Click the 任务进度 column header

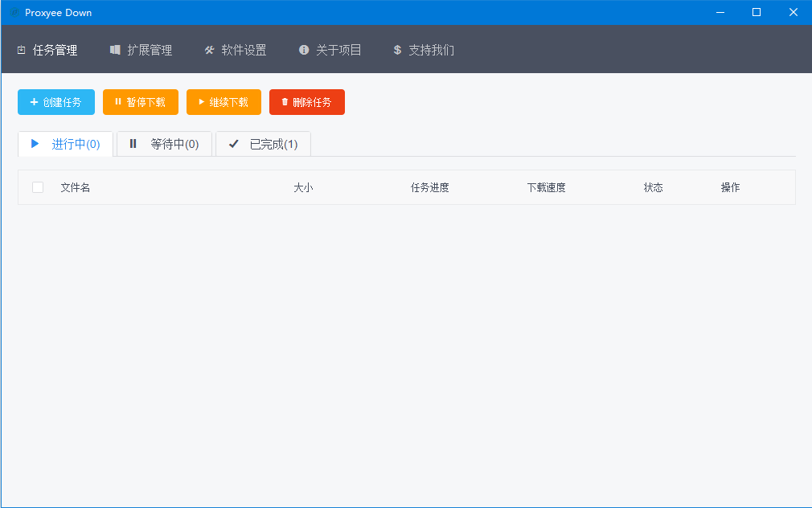click(429, 187)
